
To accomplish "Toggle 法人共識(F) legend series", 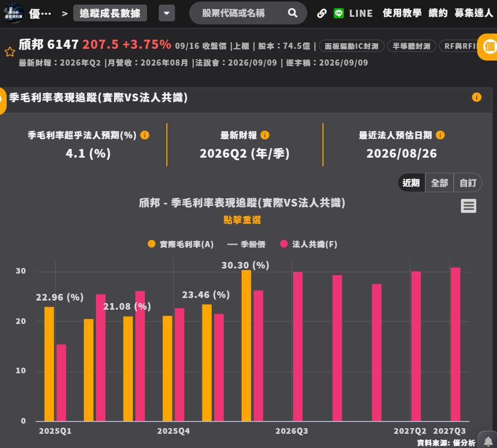I will (x=309, y=244).
